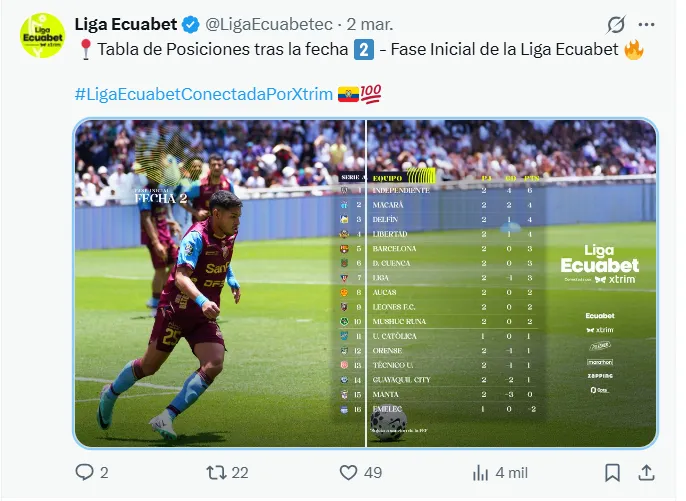Click the share upload arrow icon
Screen dimensions: 686x501
647,472
